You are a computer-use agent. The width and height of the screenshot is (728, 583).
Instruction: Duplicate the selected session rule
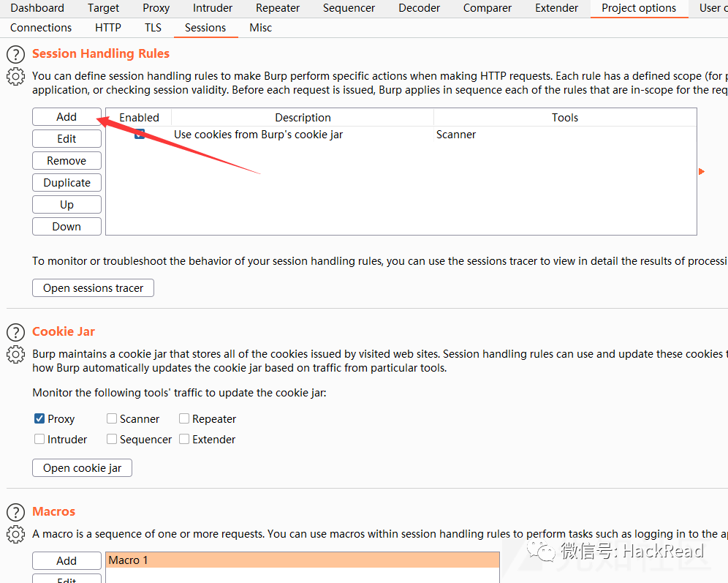(67, 183)
